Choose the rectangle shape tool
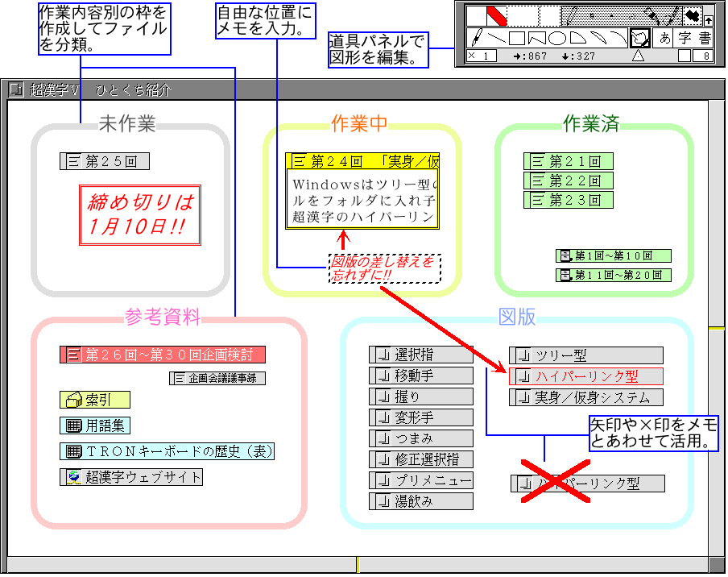The width and height of the screenshot is (728, 577). click(x=518, y=38)
